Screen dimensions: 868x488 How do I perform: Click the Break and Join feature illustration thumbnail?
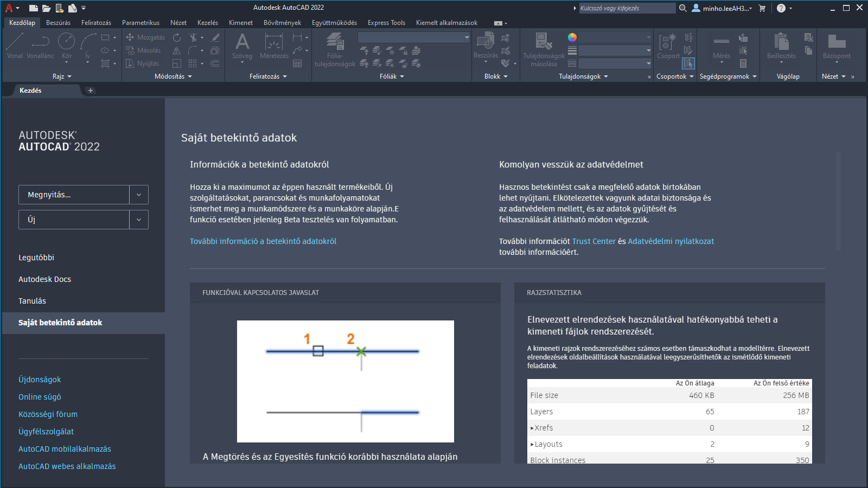point(346,381)
